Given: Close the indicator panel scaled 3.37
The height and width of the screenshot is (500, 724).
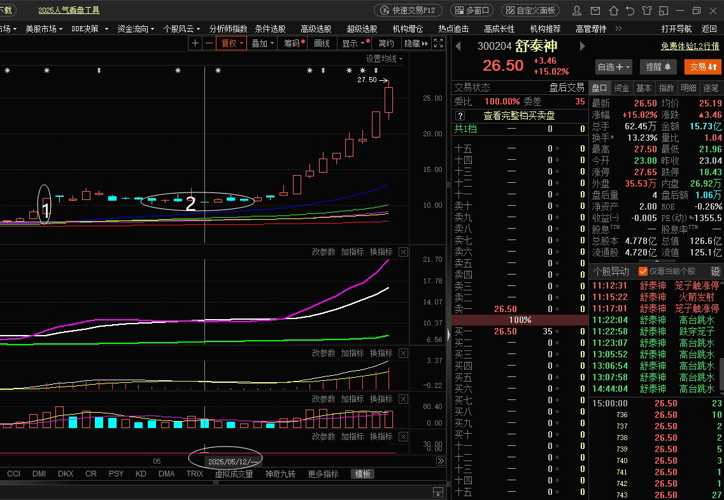Looking at the screenshot, I should [x=403, y=353].
